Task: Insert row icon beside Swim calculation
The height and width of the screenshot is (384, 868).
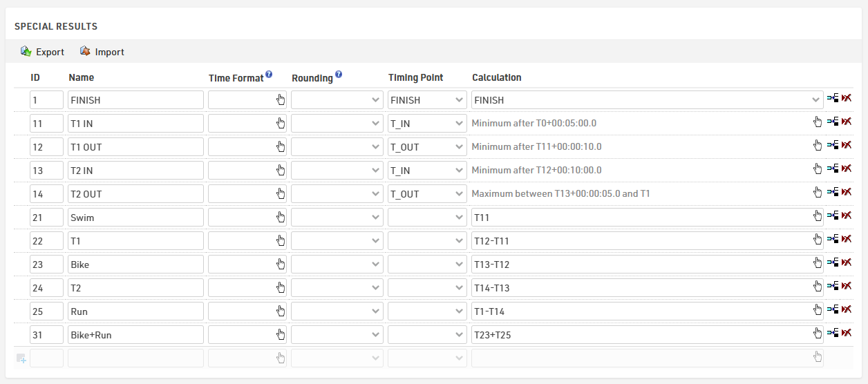Action: click(x=833, y=216)
